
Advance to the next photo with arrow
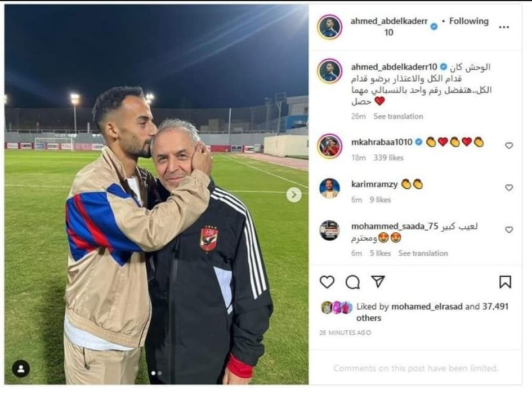point(294,194)
